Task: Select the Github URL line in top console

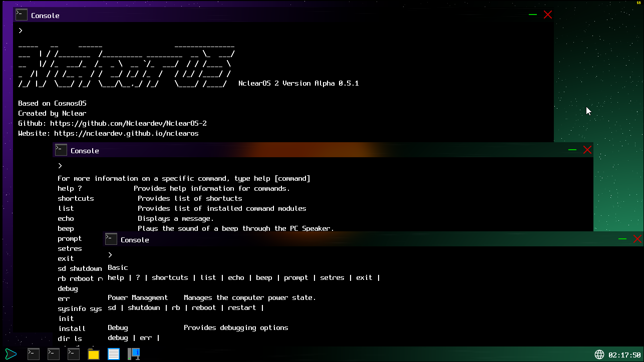Action: [112, 123]
